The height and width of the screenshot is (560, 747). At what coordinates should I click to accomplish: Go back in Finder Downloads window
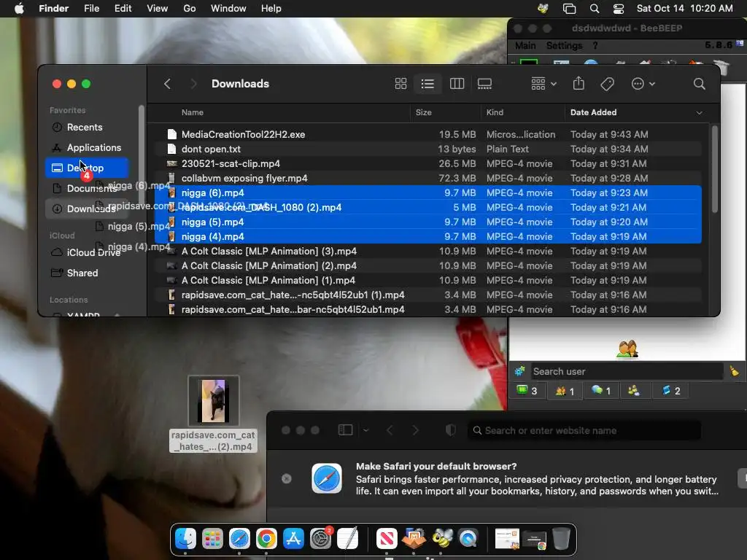(167, 84)
